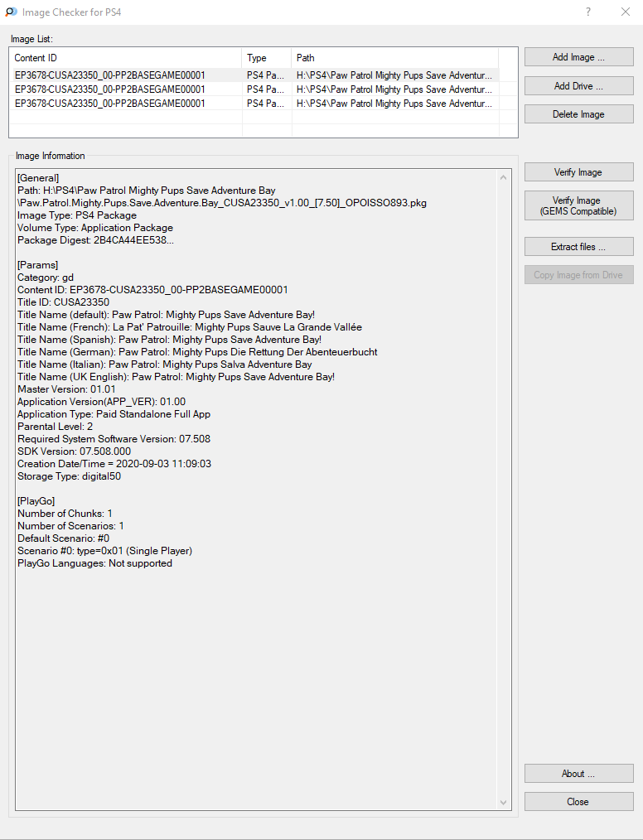
Task: Click the Master Version: 01.01 line
Action: click(66, 389)
